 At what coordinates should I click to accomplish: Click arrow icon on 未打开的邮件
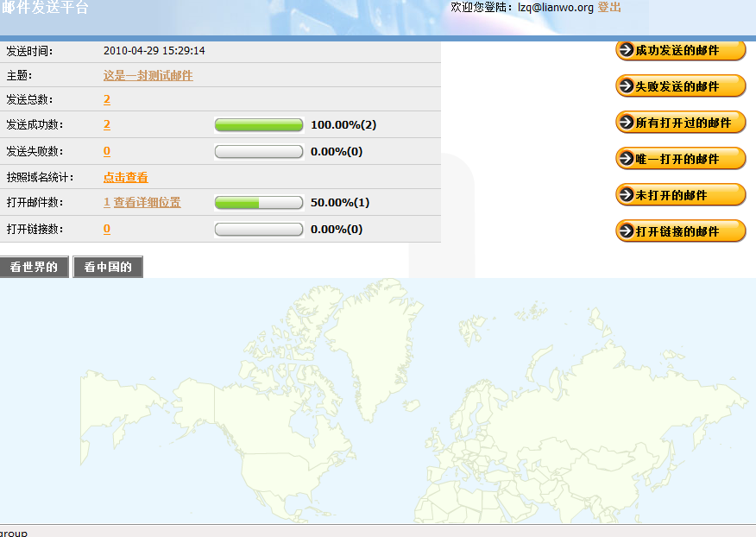tap(626, 195)
